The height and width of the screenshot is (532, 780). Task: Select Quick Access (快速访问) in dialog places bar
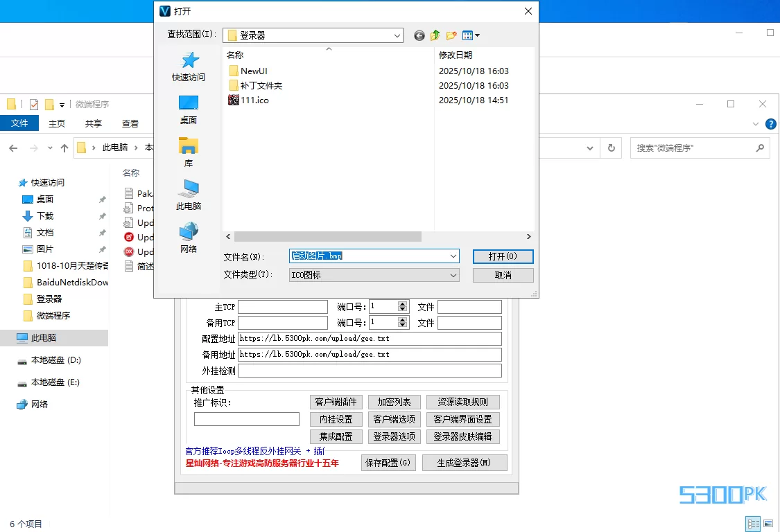pos(189,66)
